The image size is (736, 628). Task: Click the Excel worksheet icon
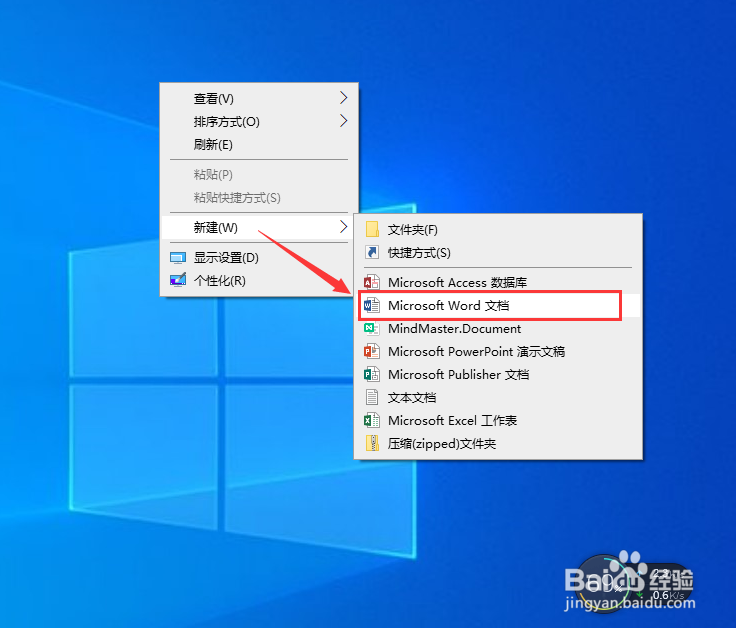372,420
